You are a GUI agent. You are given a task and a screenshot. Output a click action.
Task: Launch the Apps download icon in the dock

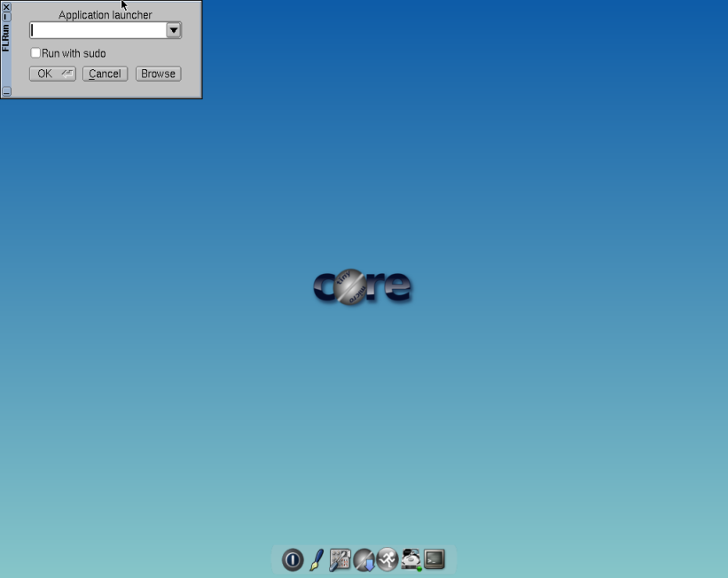(364, 560)
